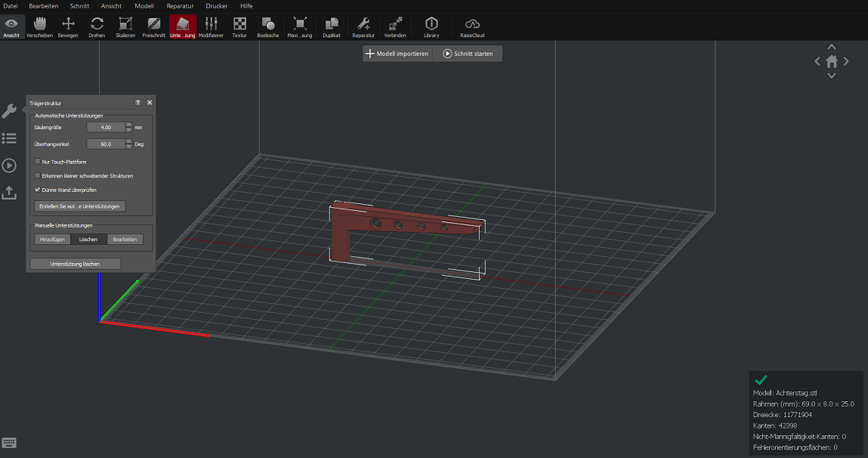The width and height of the screenshot is (868, 458).
Task: Open the Reparatur menu
Action: click(180, 5)
